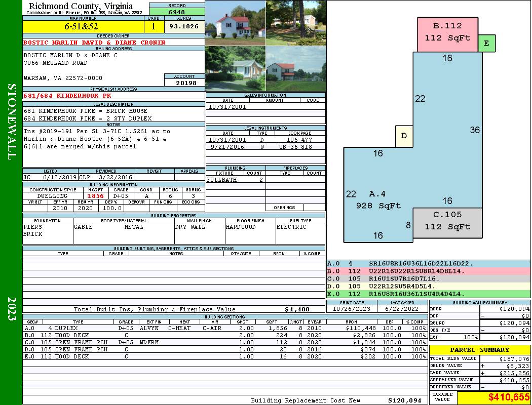Open the top-right property photo with trees
The image size is (532, 405).
tap(296, 23)
